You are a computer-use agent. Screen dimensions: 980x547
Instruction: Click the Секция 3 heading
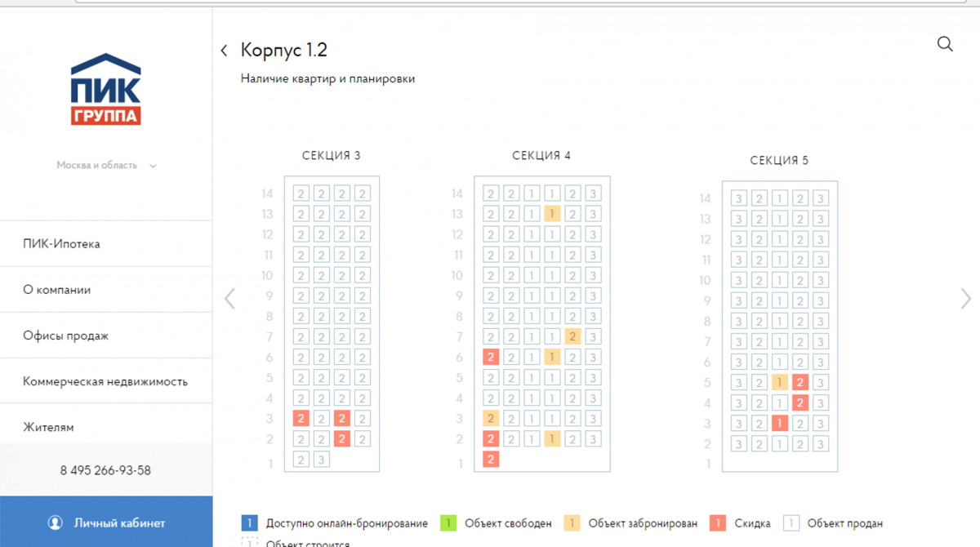point(332,155)
